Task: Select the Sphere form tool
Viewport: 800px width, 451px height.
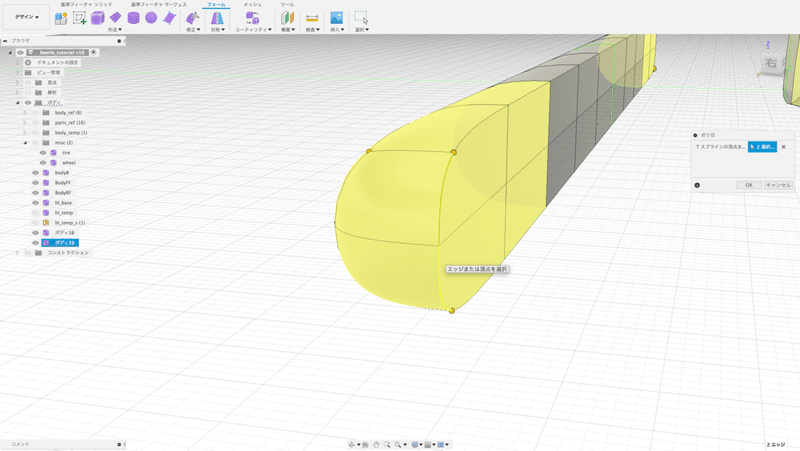Action: (151, 18)
